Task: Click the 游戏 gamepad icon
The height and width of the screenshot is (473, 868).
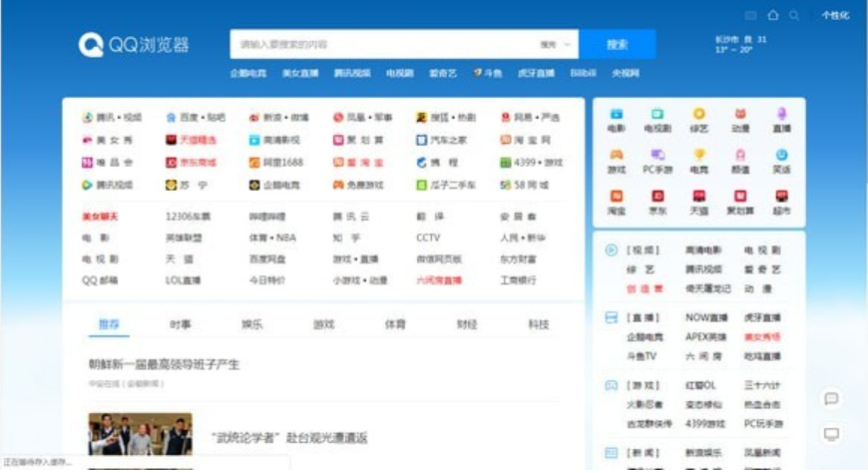Action: [x=617, y=155]
